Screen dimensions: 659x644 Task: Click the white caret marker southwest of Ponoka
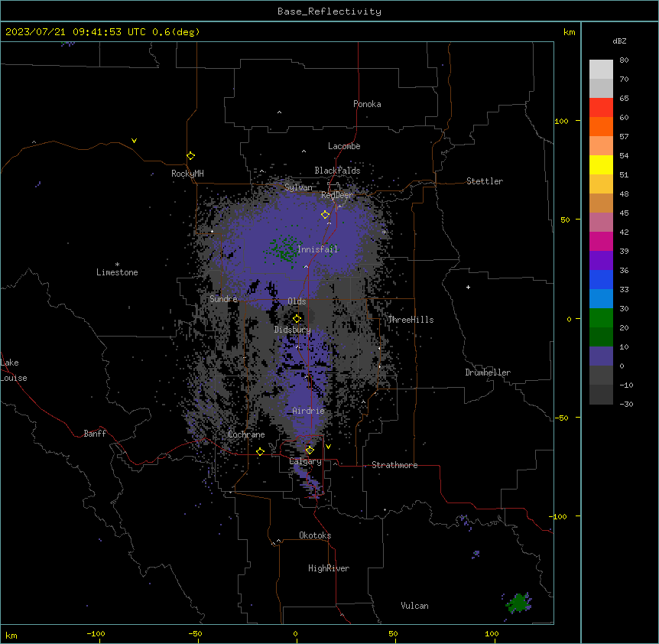click(x=280, y=112)
